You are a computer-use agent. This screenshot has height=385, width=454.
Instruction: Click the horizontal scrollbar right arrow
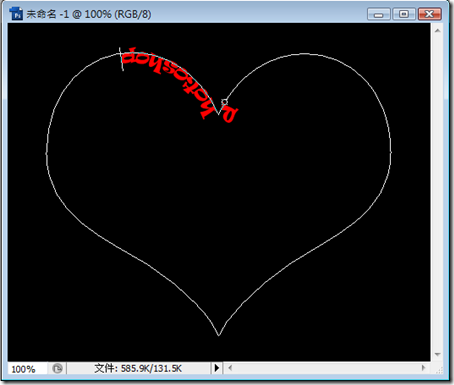coord(423,368)
